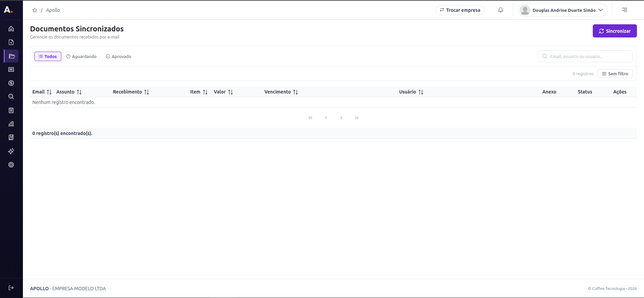The width and height of the screenshot is (644, 298).
Task: Click the Sincronizar button
Action: [x=615, y=31]
